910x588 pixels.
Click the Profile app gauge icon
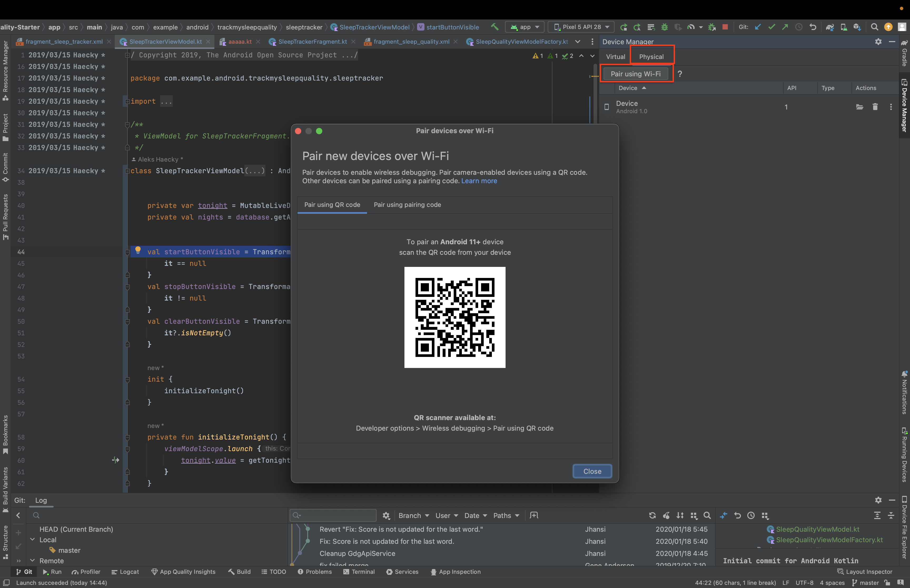pos(691,27)
